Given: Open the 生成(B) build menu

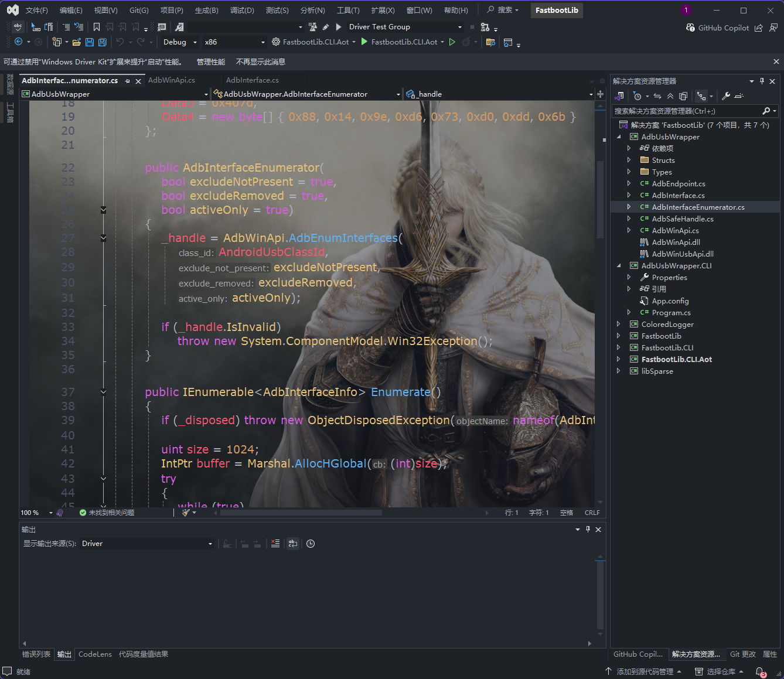Looking at the screenshot, I should (x=206, y=11).
